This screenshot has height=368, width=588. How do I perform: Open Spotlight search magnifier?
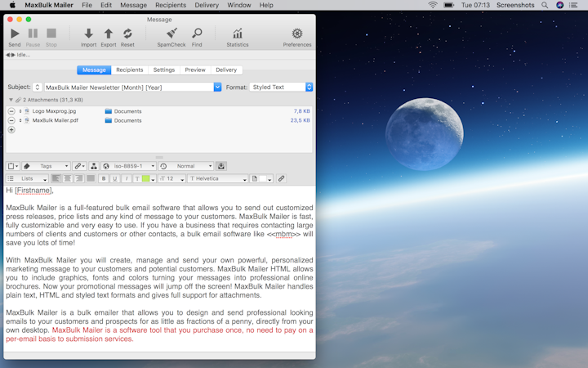(x=545, y=5)
